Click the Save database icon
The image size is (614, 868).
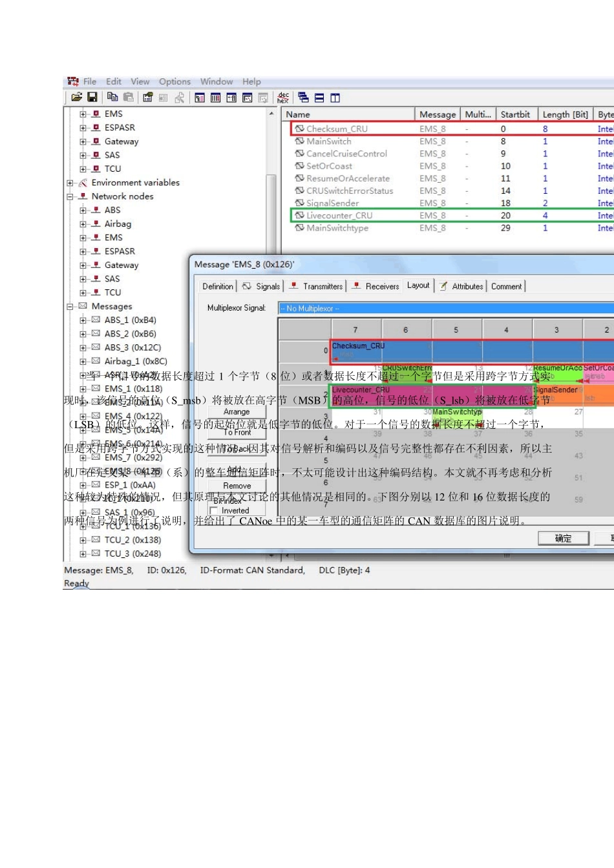92,98
